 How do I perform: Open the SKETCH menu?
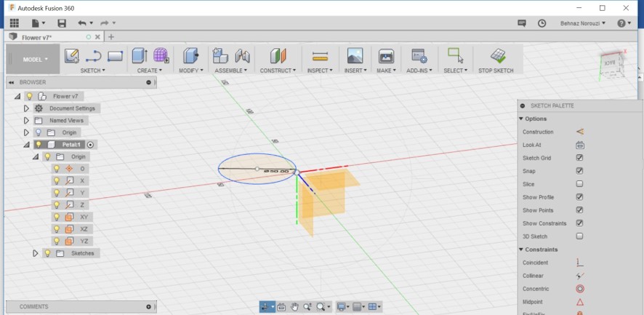pyautogui.click(x=92, y=71)
